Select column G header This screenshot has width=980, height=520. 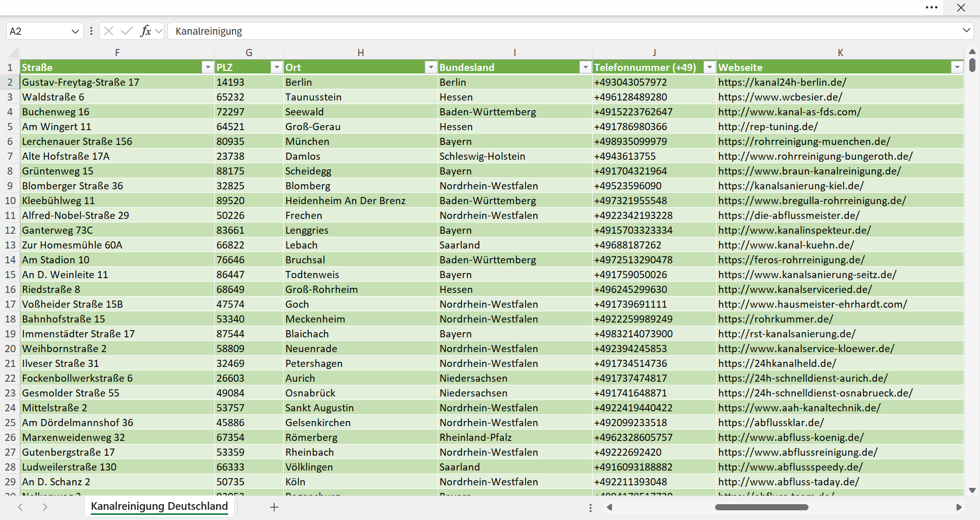point(249,53)
